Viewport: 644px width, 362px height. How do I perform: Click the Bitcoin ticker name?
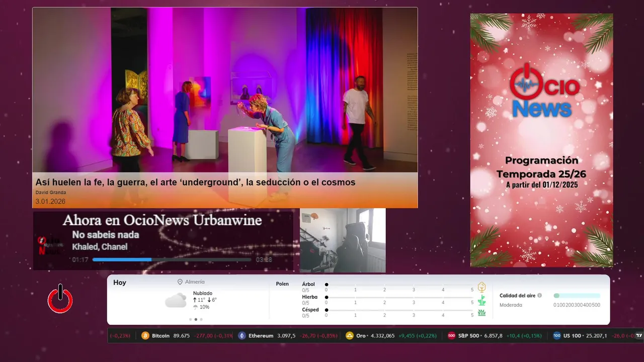[x=160, y=336]
